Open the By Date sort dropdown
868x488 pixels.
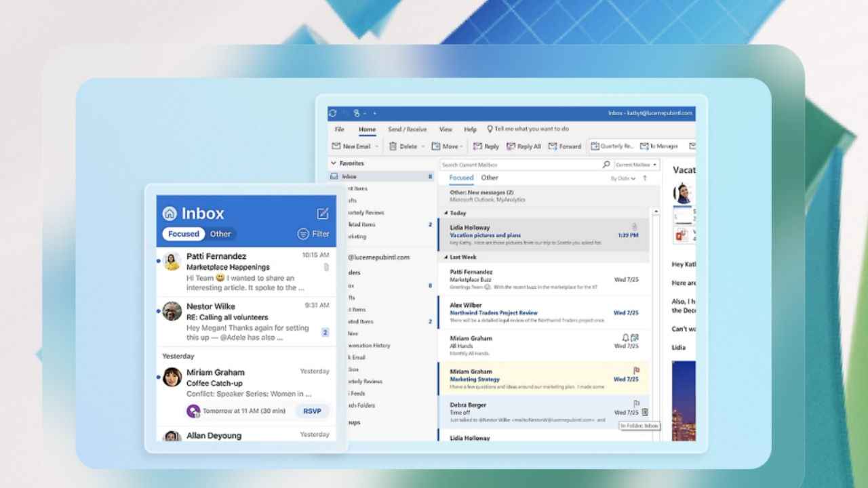click(x=623, y=178)
